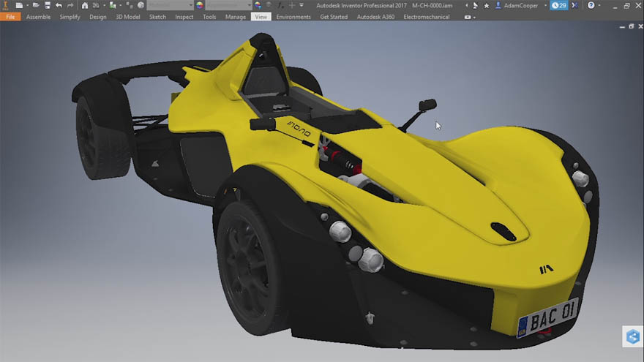Minimize the document window inside viewport
Screen dimensions: 644x362
[622, 26]
